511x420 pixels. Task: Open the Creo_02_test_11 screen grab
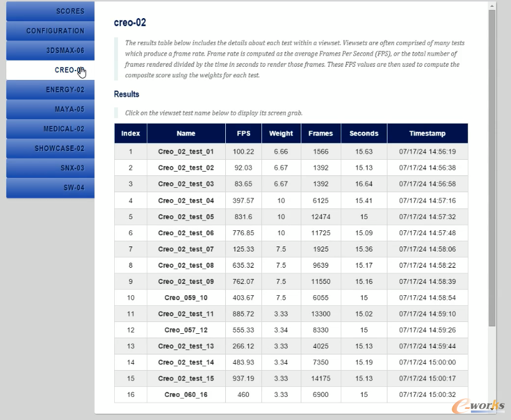[x=186, y=314]
